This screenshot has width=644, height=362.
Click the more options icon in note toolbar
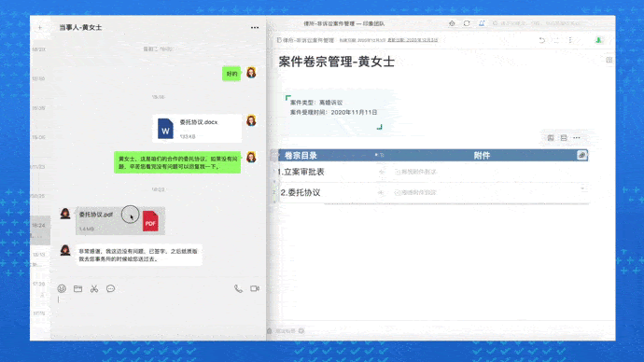570,40
